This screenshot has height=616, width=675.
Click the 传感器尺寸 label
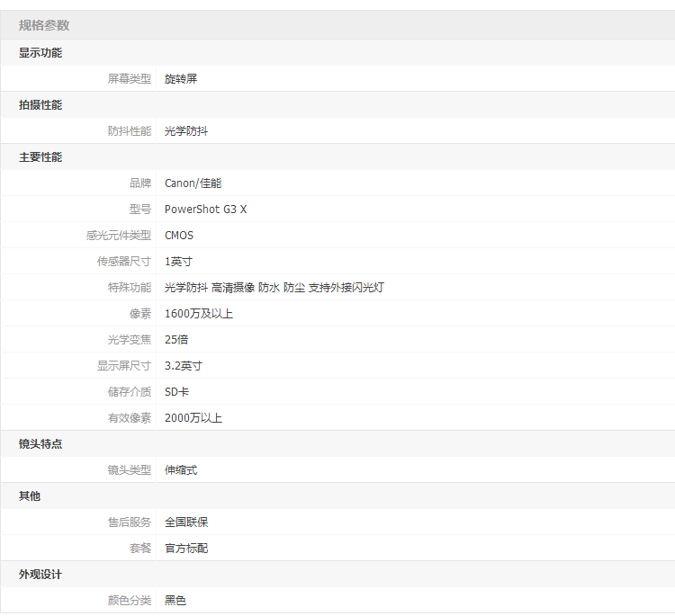tap(124, 262)
